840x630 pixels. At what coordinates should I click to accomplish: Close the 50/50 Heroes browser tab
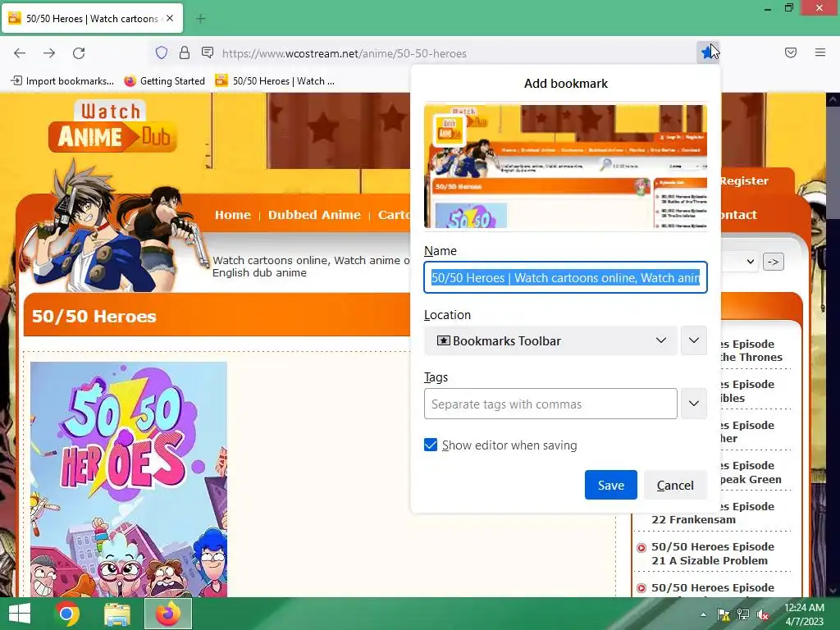pos(170,18)
